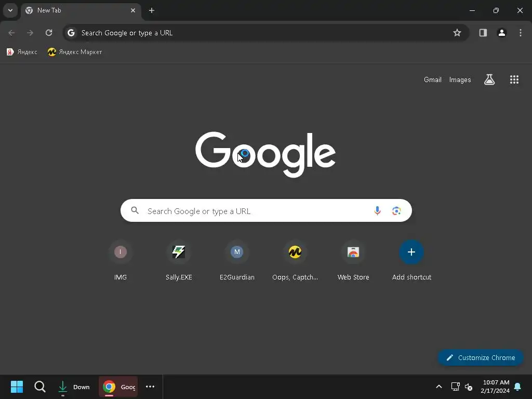Search by image with Google Lens

pyautogui.click(x=396, y=211)
